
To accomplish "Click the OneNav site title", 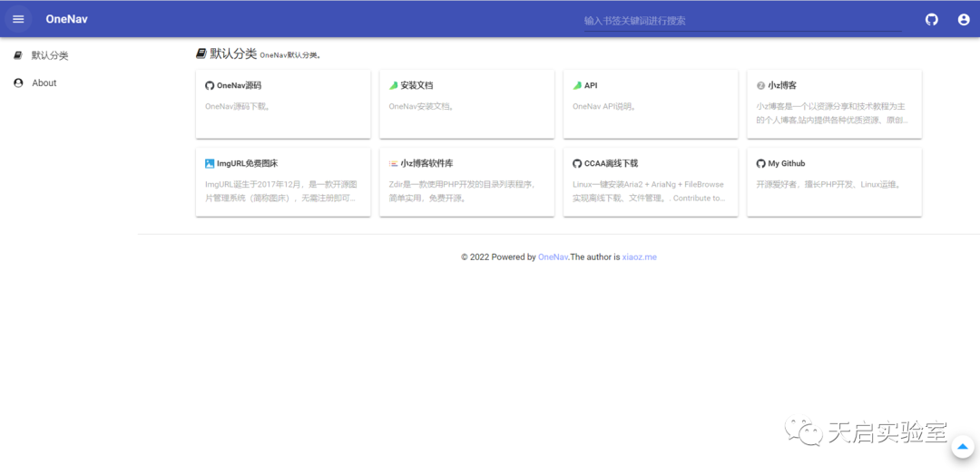I will tap(66, 19).
